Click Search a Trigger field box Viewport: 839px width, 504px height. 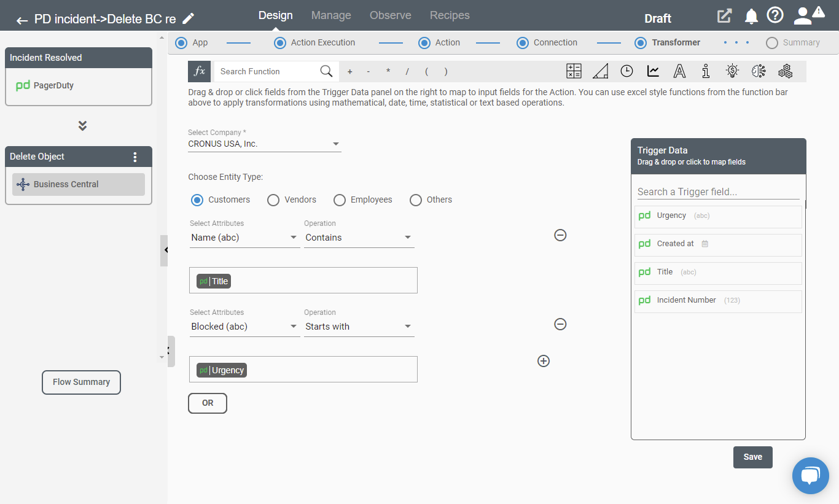click(718, 192)
